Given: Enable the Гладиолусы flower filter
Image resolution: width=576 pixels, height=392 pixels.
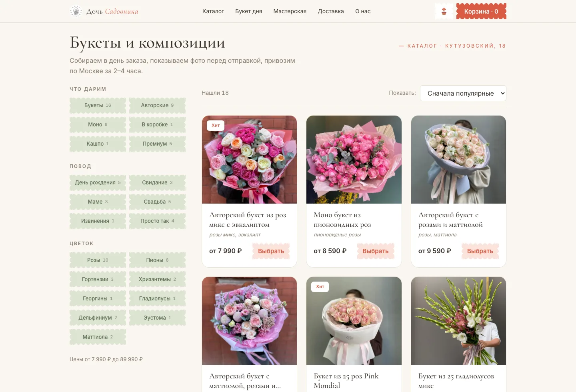Looking at the screenshot, I should [x=157, y=298].
